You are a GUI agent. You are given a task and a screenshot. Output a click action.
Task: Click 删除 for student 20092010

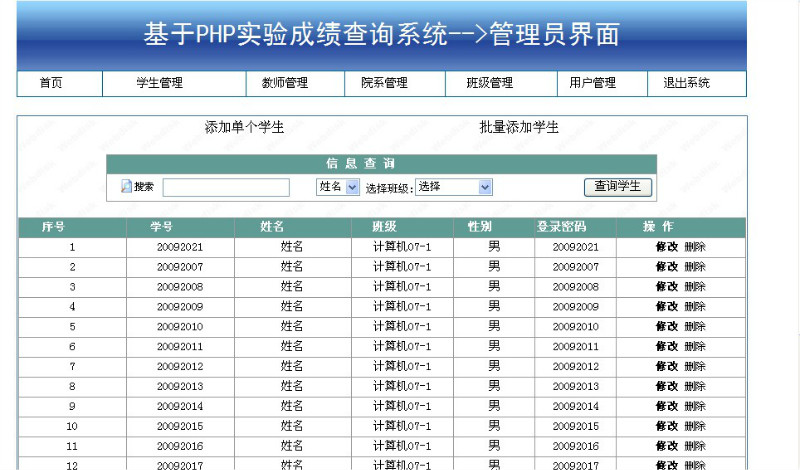coord(695,327)
